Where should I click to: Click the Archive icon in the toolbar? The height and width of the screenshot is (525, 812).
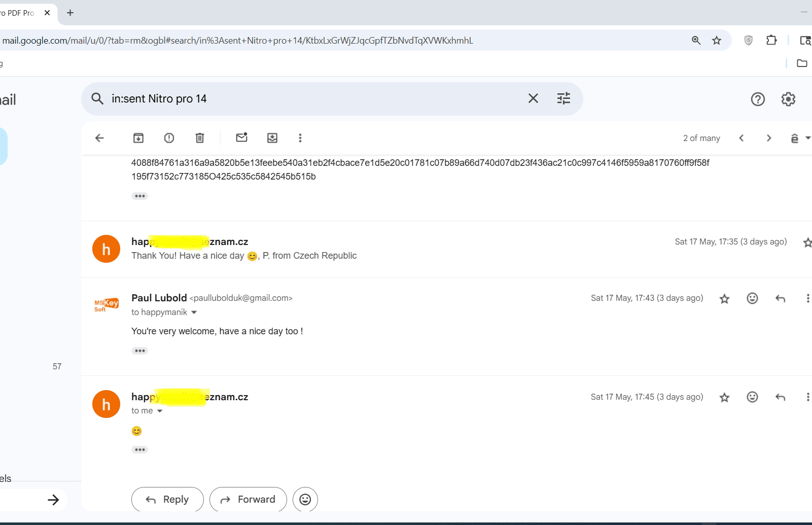click(x=138, y=138)
